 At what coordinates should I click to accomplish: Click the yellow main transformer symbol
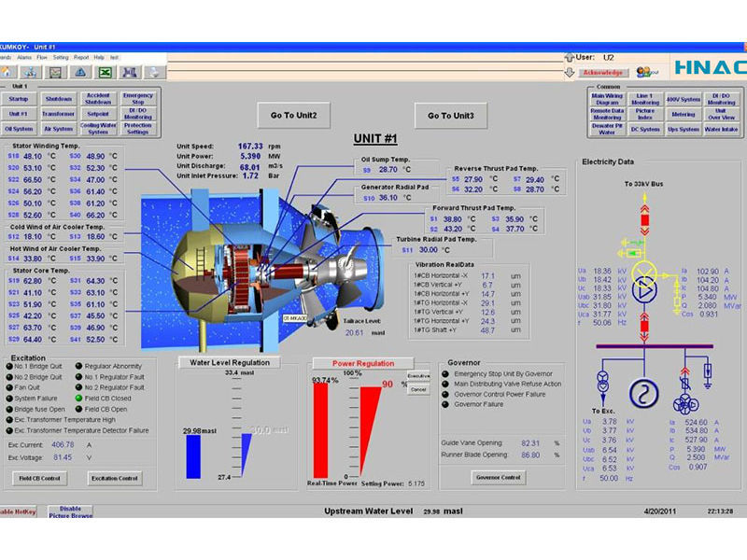pyautogui.click(x=644, y=273)
